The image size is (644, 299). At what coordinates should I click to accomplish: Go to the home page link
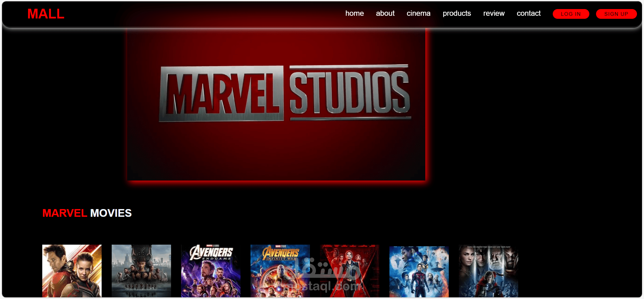click(355, 13)
